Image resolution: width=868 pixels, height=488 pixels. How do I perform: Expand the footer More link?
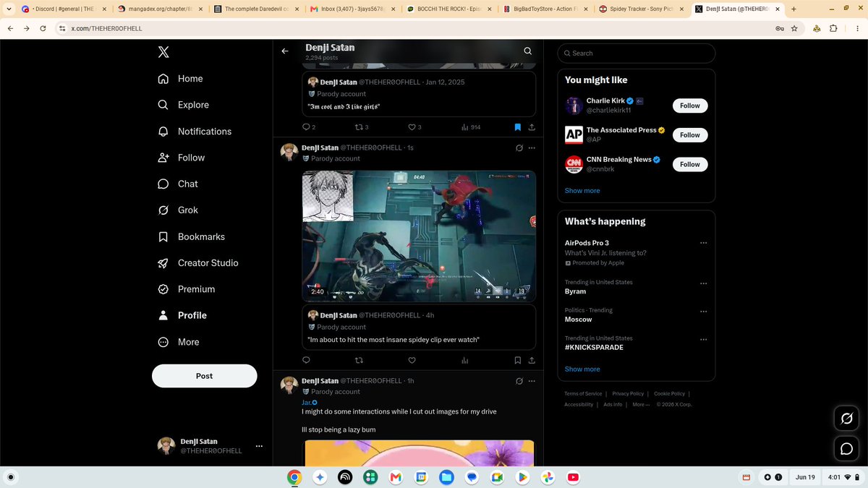pos(641,405)
